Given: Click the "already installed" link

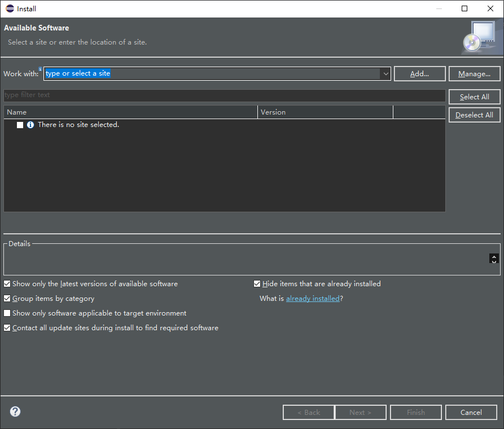Looking at the screenshot, I should point(313,298).
